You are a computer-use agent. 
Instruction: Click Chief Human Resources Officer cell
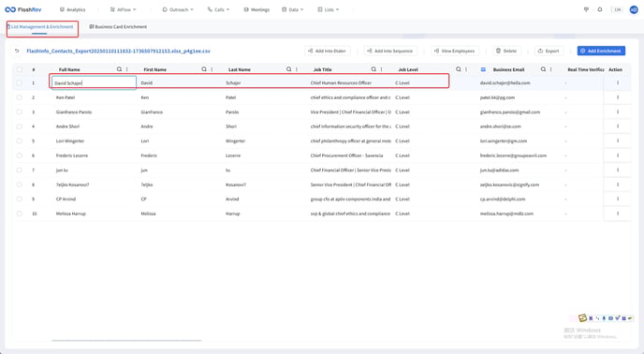(x=341, y=83)
